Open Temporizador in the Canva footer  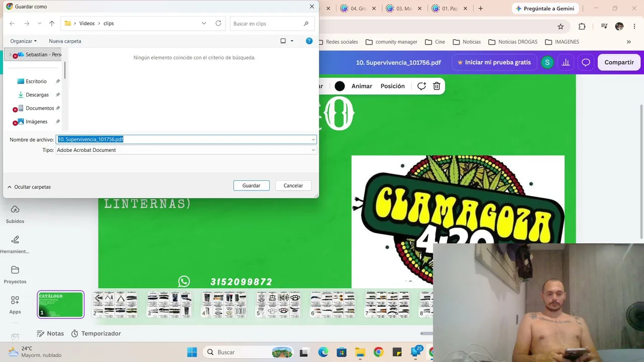point(96,333)
